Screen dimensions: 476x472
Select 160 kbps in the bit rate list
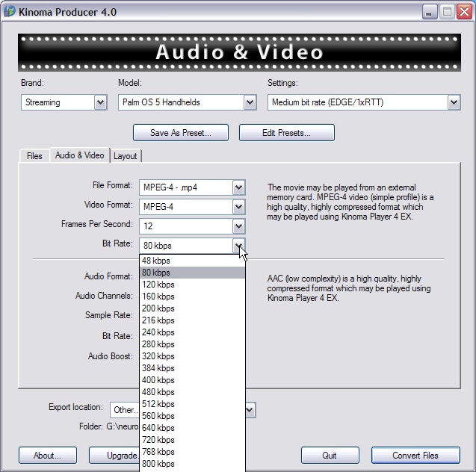pos(158,296)
